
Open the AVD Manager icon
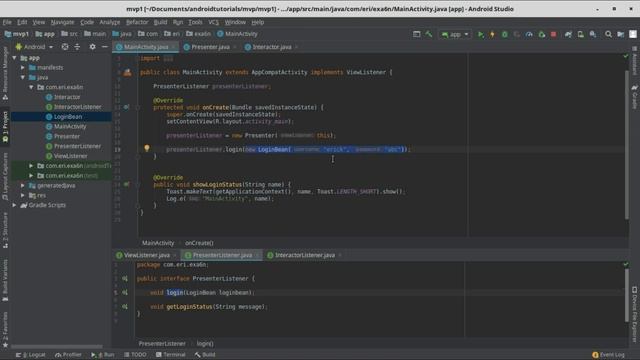tap(580, 34)
